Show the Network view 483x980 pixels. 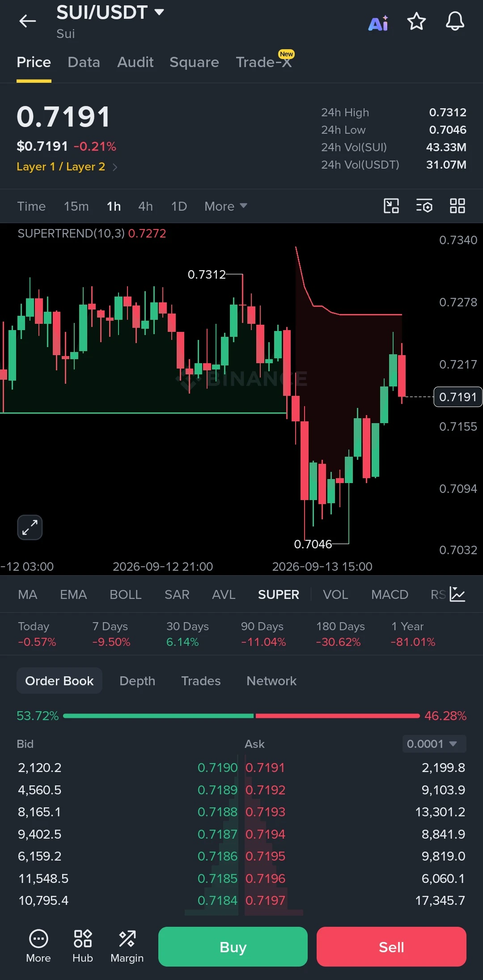pyautogui.click(x=271, y=681)
